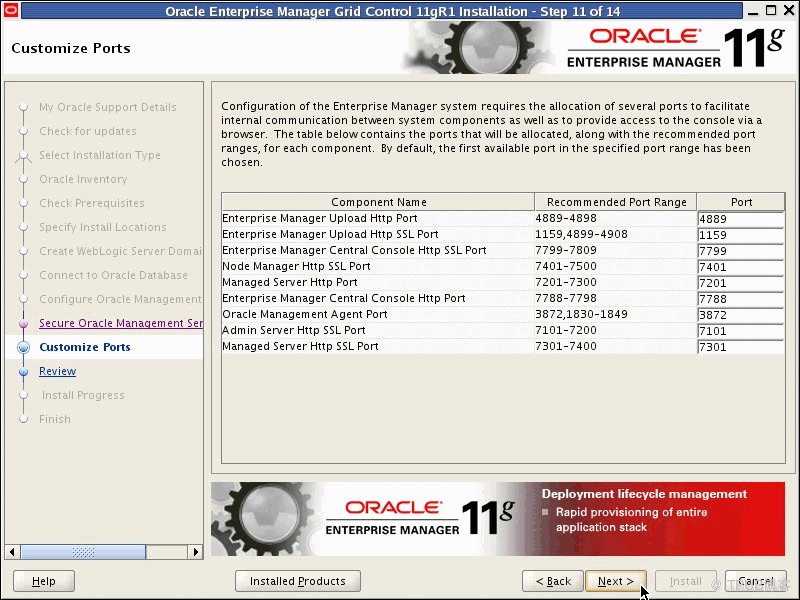Maximize the installer window
Image resolution: width=800 pixels, height=600 pixels.
tap(771, 10)
